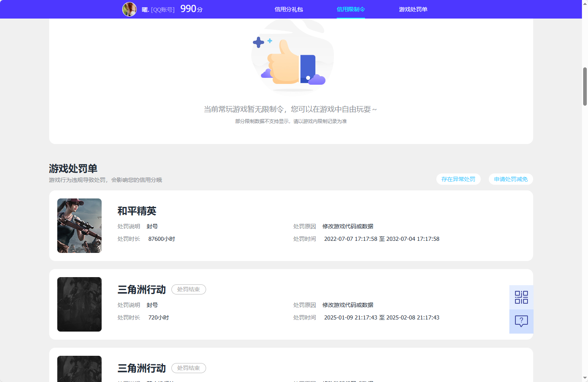Image resolution: width=588 pixels, height=382 pixels.
Task: Click the first 三角洲行动 game icon
Action: (x=79, y=304)
